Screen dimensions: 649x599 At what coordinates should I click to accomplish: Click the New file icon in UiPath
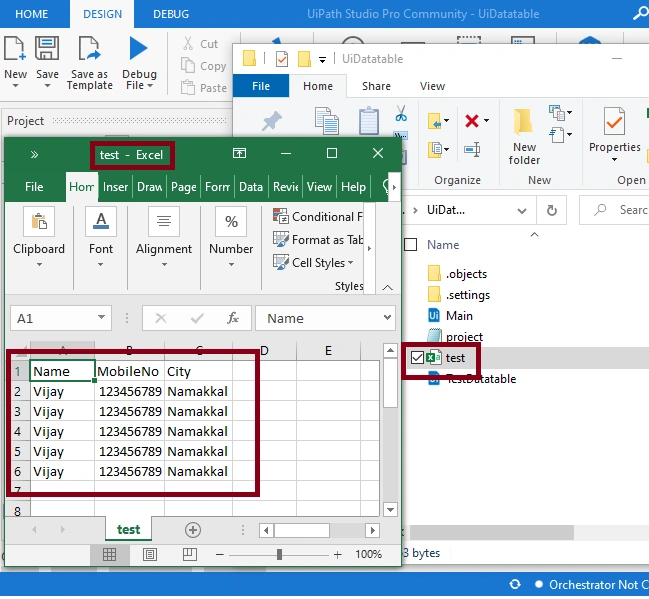point(15,49)
